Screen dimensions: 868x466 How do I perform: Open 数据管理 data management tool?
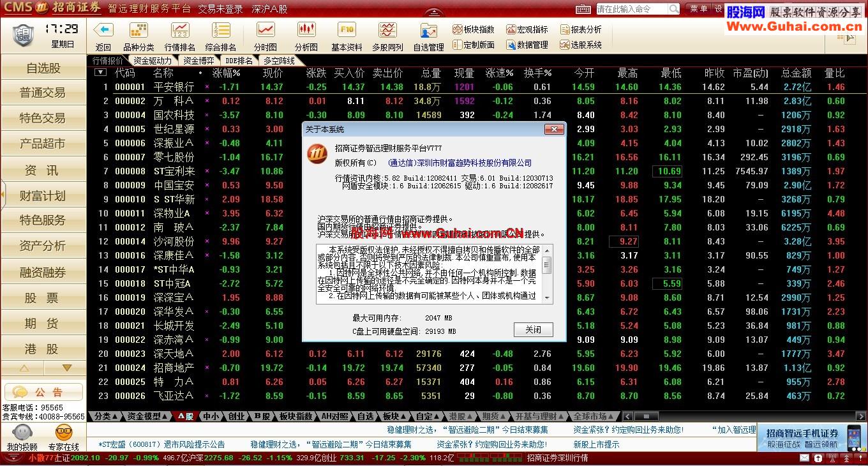[527, 45]
